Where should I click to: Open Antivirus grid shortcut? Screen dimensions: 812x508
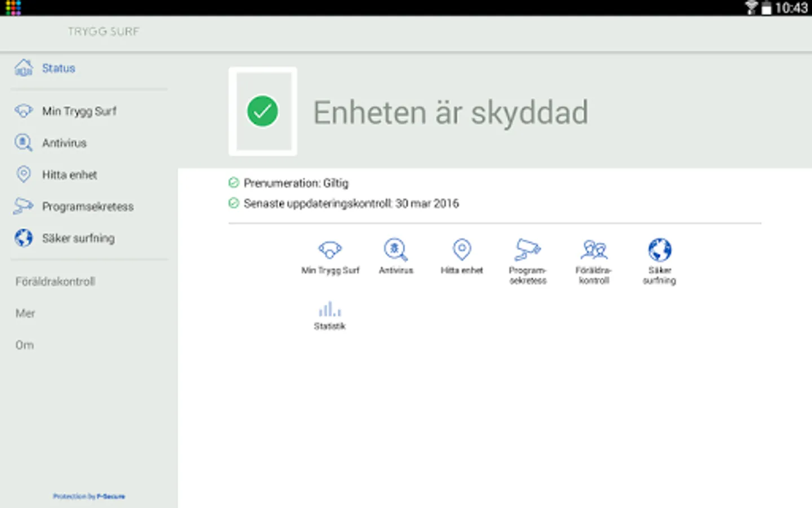[x=396, y=257]
